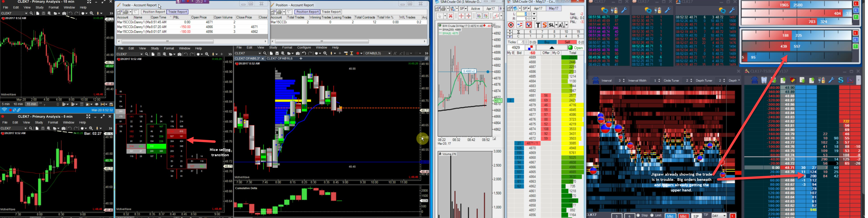Click the blue Mkt button in the order bar
The image size is (868, 218).
click(x=670, y=216)
